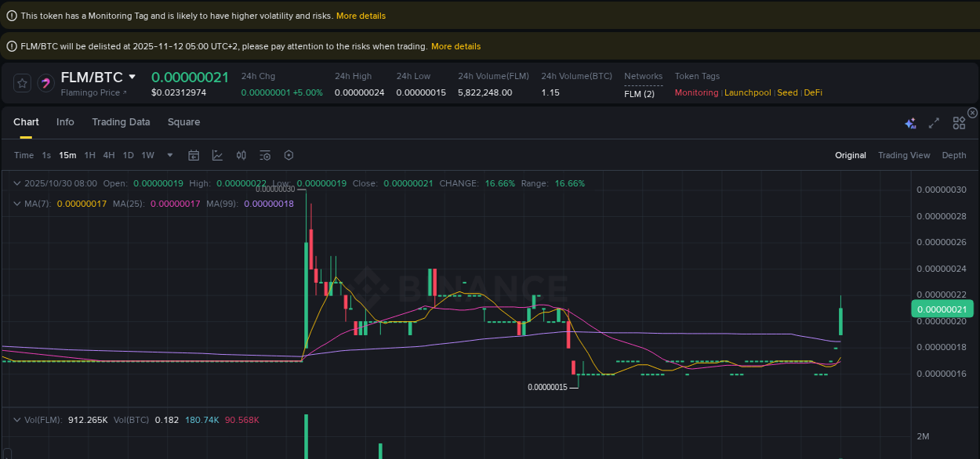Switch to the Trading Data tab
The width and height of the screenshot is (980, 459).
(121, 122)
